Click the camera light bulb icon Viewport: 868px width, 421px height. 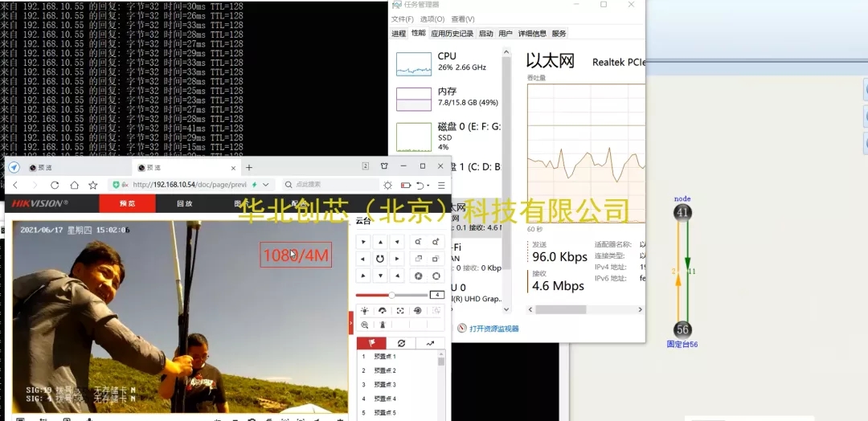point(365,311)
